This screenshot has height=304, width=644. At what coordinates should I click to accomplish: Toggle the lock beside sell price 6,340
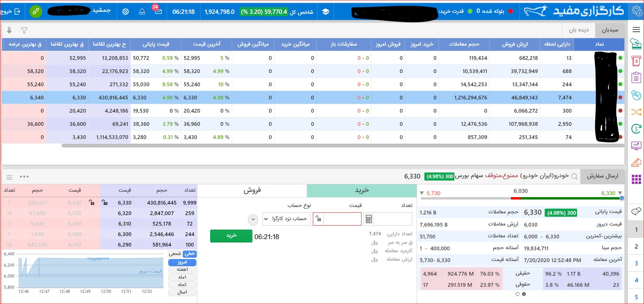tap(92, 203)
